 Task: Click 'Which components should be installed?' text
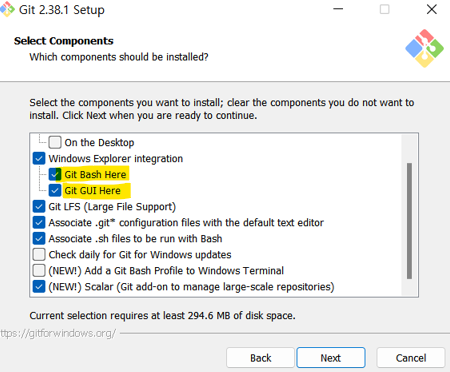[119, 57]
